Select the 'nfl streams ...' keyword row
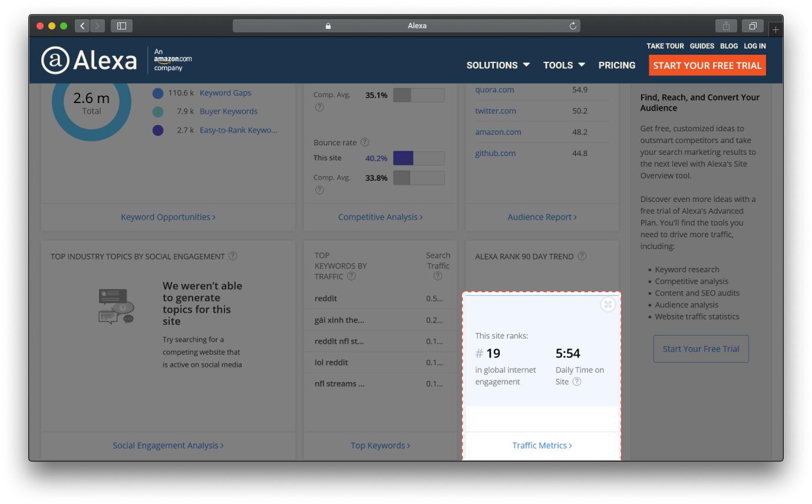This screenshot has width=812, height=504. pos(380,383)
